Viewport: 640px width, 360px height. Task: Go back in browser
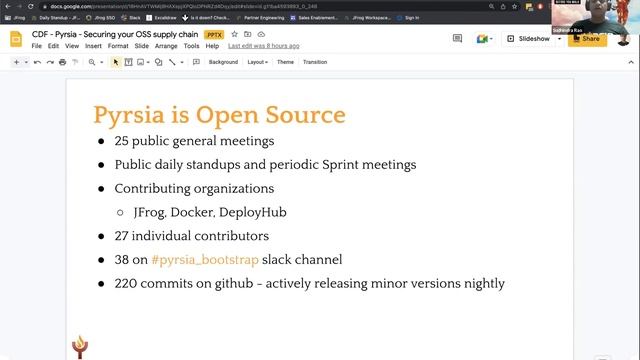pos(8,7)
